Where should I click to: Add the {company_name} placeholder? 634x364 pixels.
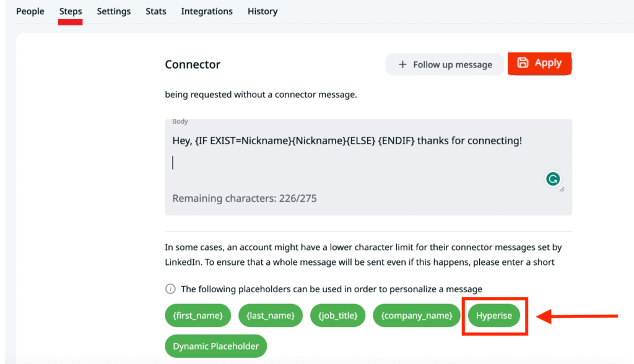[417, 316]
